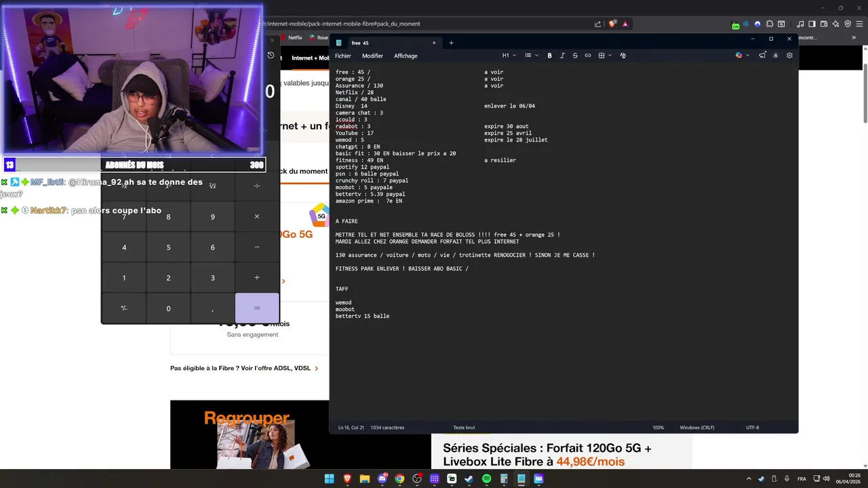The image size is (868, 488).
Task: Click the calculator plus/minus sign key
Action: tap(124, 308)
